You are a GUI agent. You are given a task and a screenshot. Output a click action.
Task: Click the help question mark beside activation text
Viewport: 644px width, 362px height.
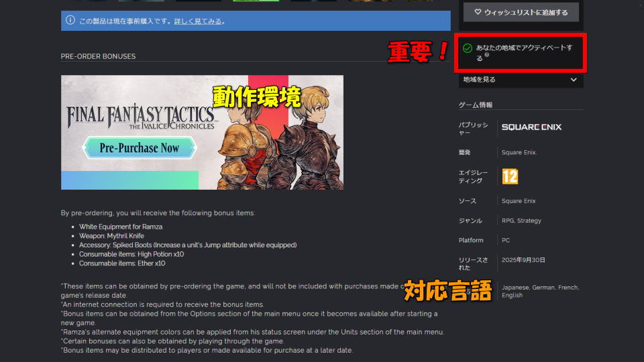point(487,54)
